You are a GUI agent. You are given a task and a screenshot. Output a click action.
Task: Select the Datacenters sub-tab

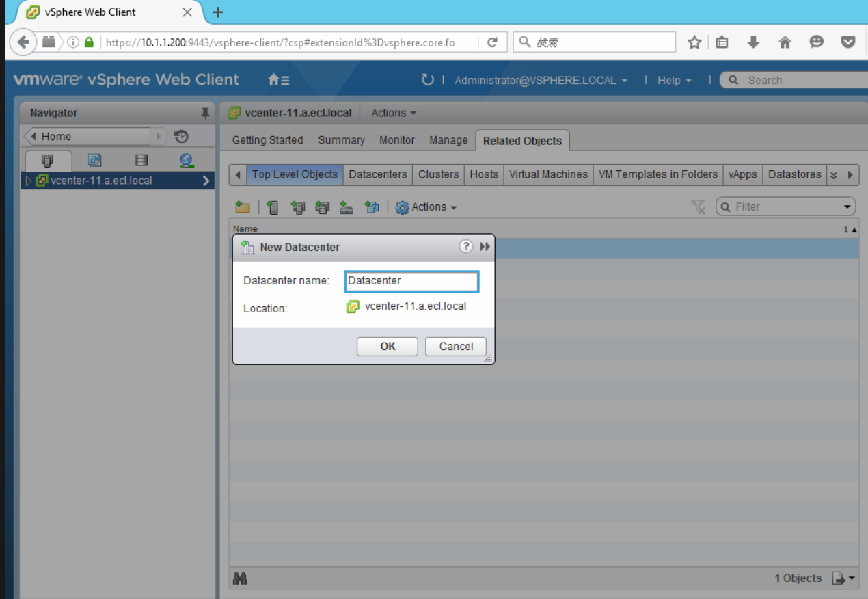coord(378,174)
